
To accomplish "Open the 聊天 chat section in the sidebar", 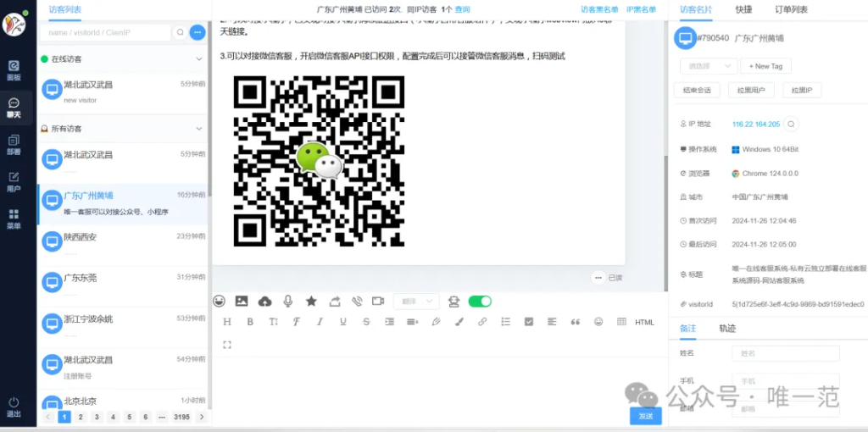I will (x=14, y=108).
